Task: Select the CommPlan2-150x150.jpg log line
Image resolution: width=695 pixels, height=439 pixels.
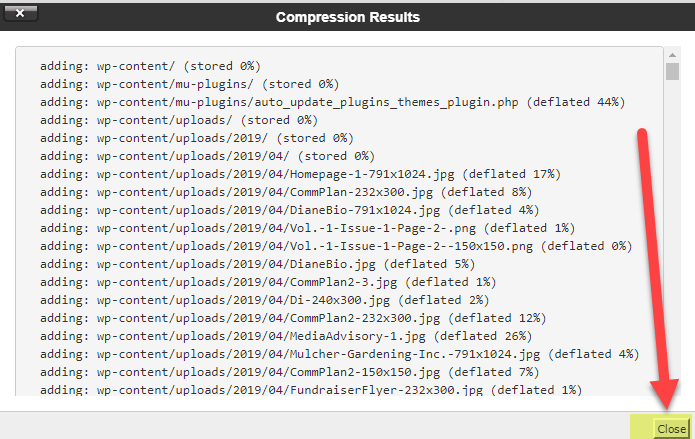Action: (x=289, y=372)
